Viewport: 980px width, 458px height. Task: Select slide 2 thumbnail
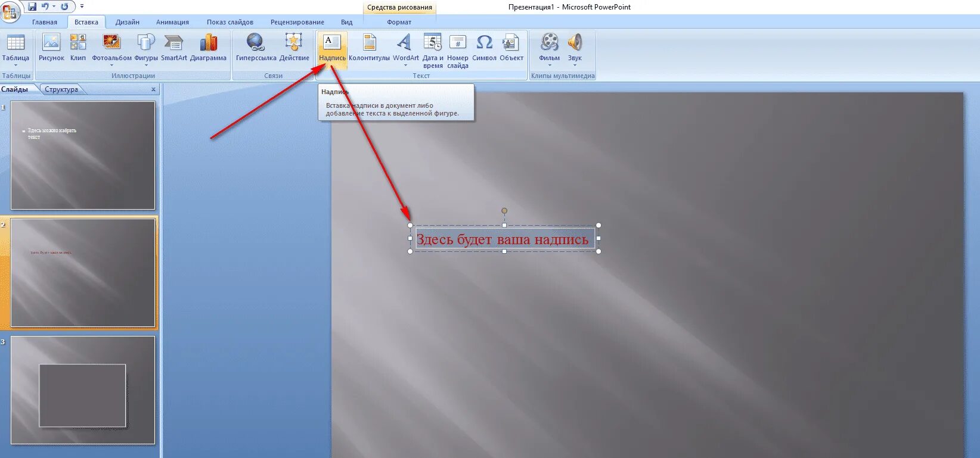pos(83,273)
